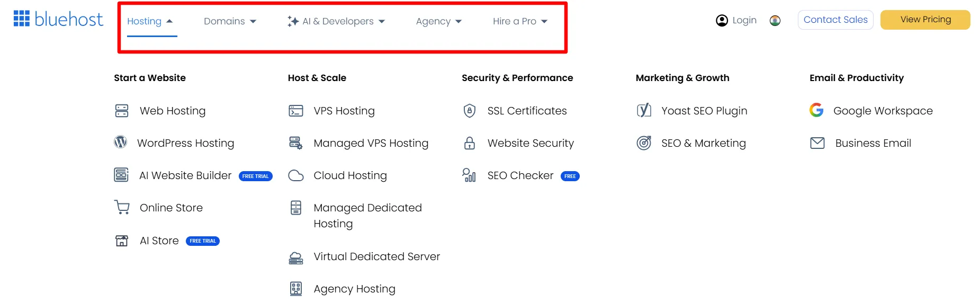Open the SEO & Marketing link
Image resolution: width=980 pixels, height=302 pixels.
tap(704, 143)
